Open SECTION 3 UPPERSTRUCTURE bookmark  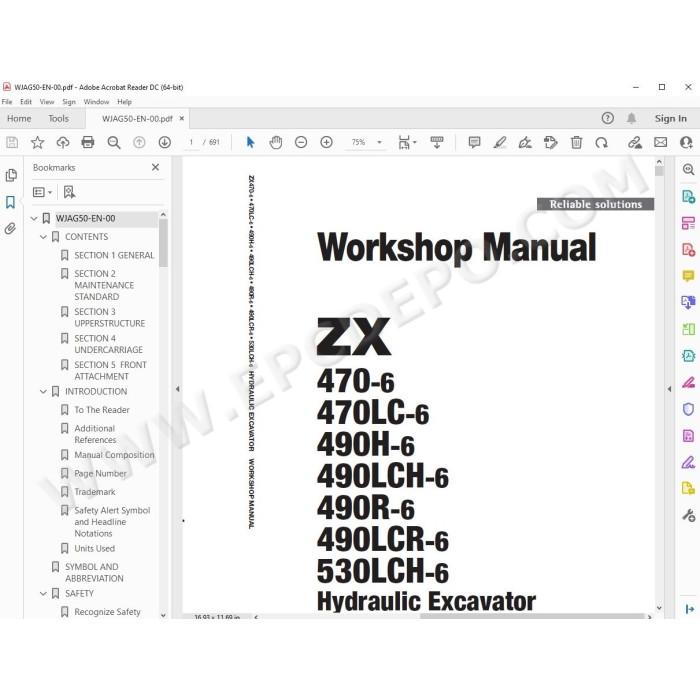[110, 317]
